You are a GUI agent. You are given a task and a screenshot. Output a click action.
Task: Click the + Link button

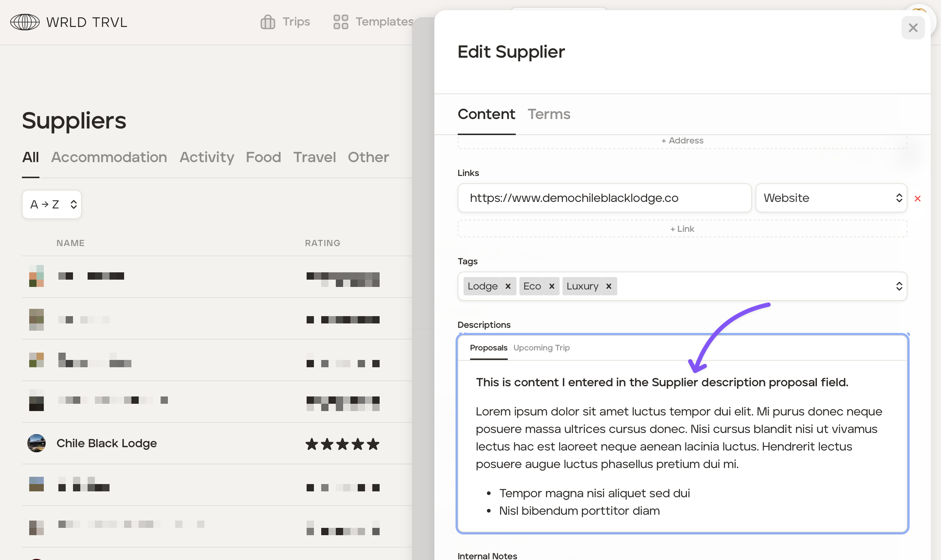tap(682, 229)
